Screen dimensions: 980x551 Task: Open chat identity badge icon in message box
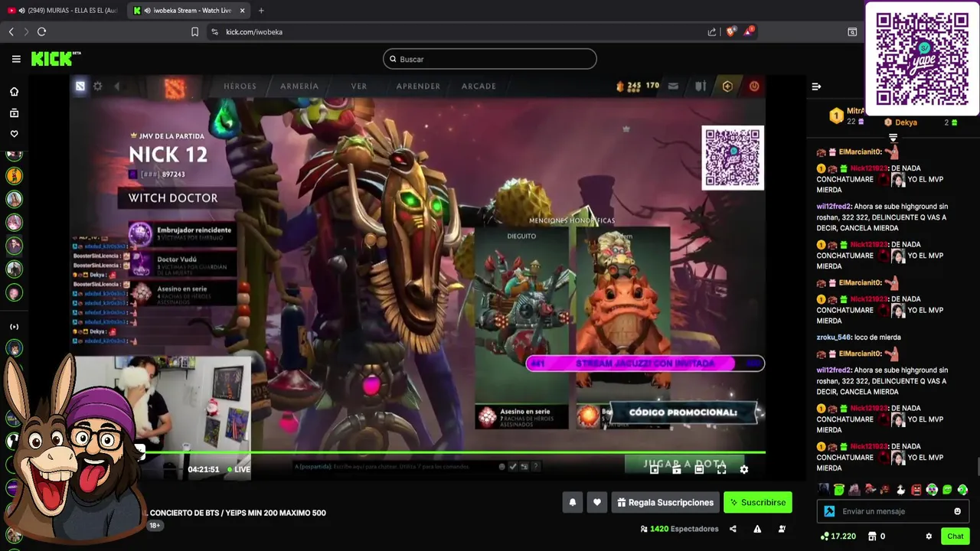829,511
